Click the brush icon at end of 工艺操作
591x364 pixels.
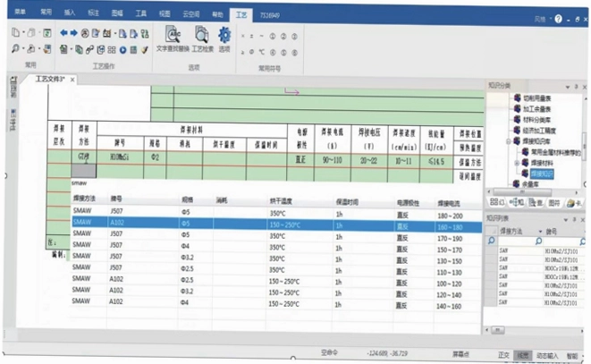click(x=145, y=50)
